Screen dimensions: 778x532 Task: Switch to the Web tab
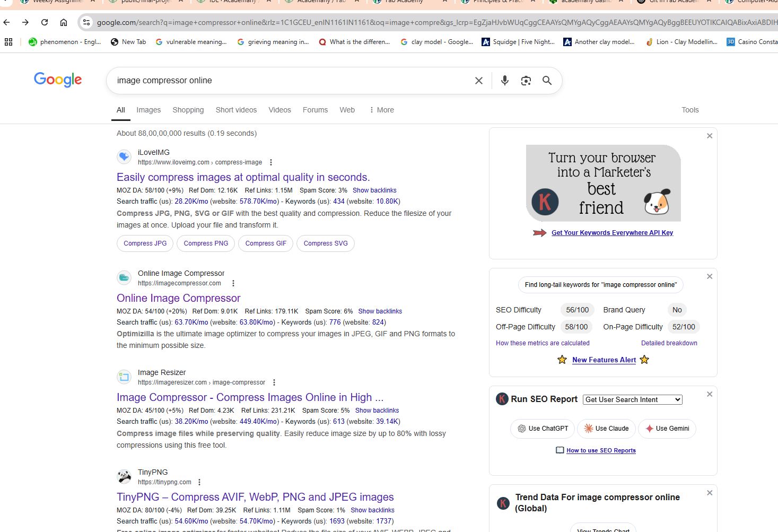347,110
